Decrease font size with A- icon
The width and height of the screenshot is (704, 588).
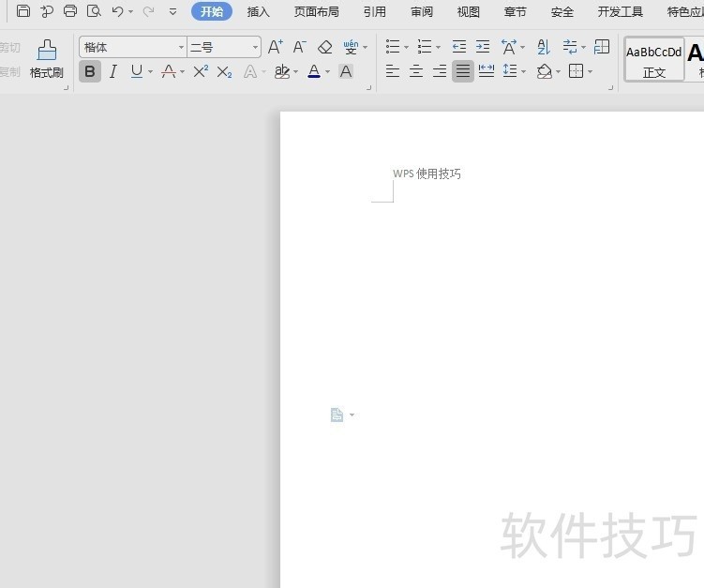click(299, 47)
